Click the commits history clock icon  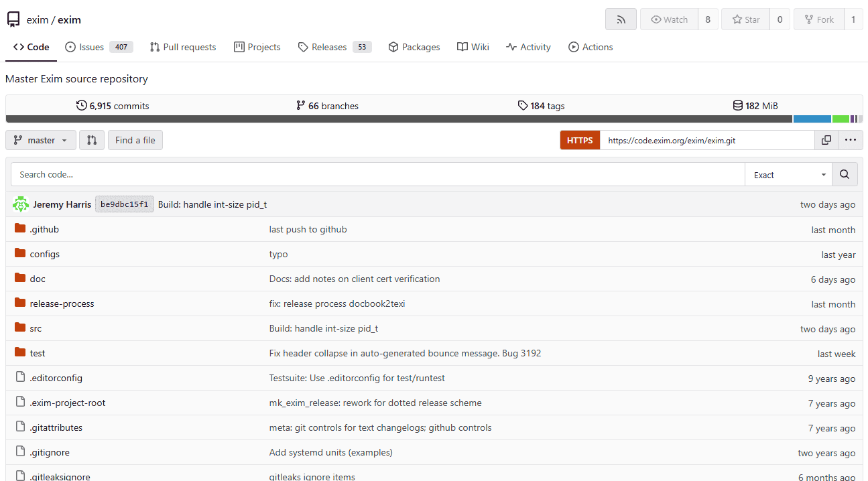(x=82, y=106)
